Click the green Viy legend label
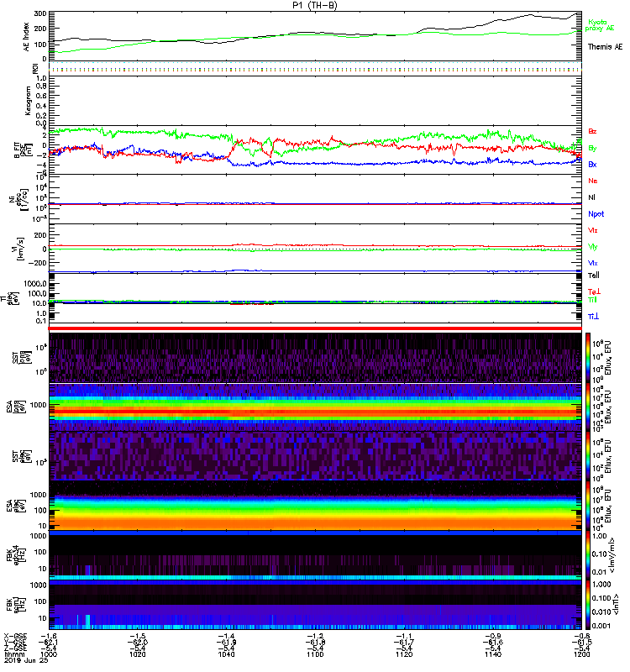The width and height of the screenshot is (630, 672). click(x=592, y=247)
